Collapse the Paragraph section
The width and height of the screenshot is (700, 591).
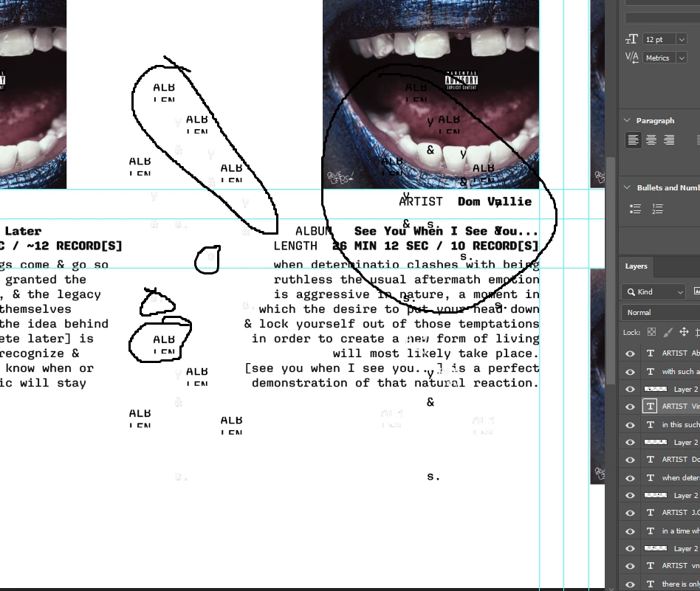(627, 120)
